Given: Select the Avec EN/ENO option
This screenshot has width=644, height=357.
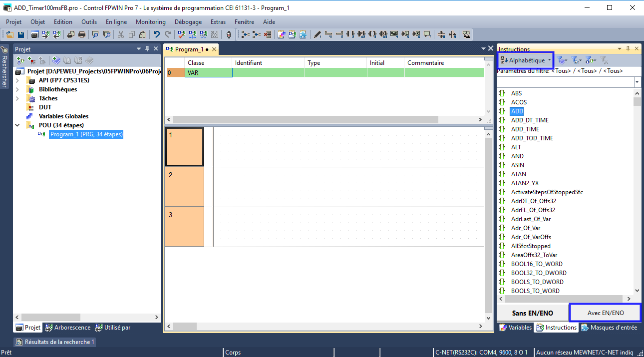Looking at the screenshot, I should (605, 313).
